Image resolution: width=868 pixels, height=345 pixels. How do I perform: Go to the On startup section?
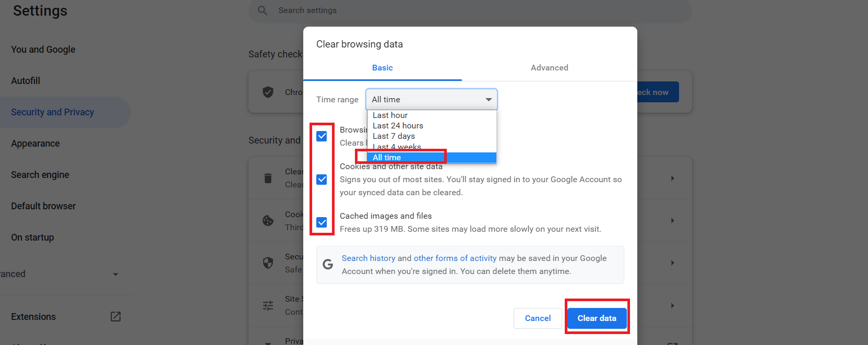tap(32, 237)
